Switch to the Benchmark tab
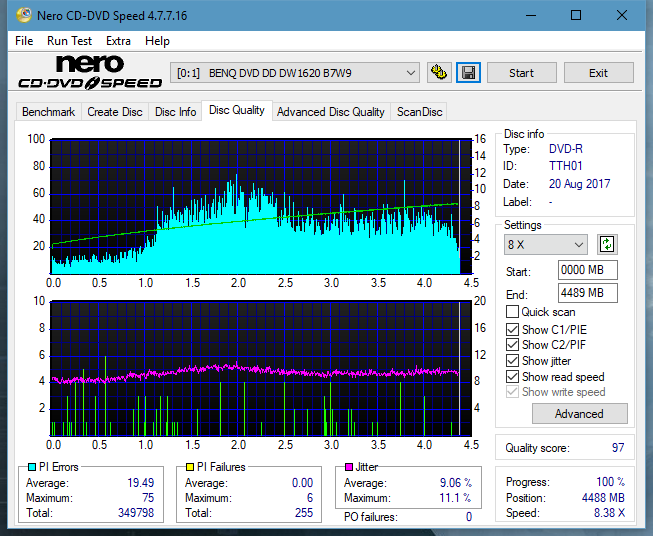The width and height of the screenshot is (653, 536). 49,112
